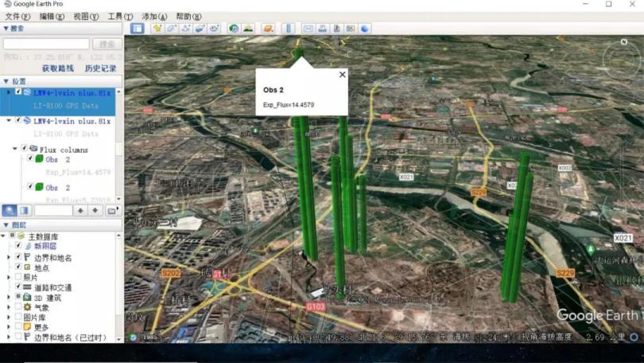Show historical imagery clock icon

click(234, 29)
